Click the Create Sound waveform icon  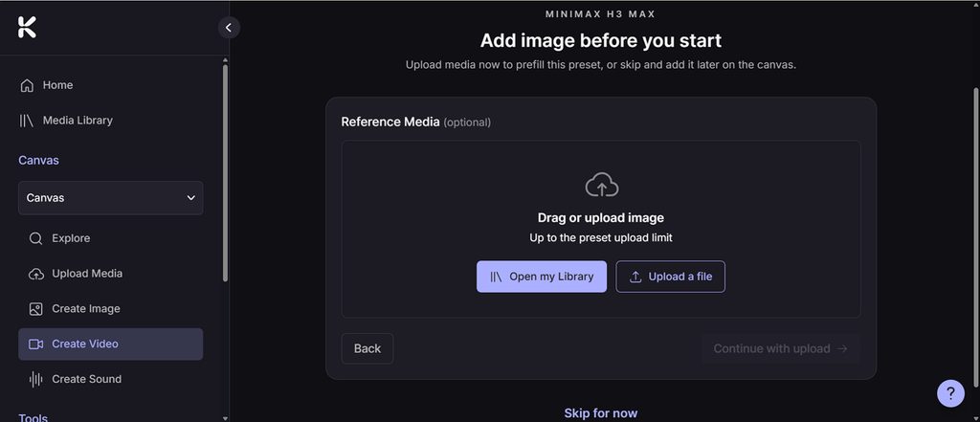pos(35,379)
